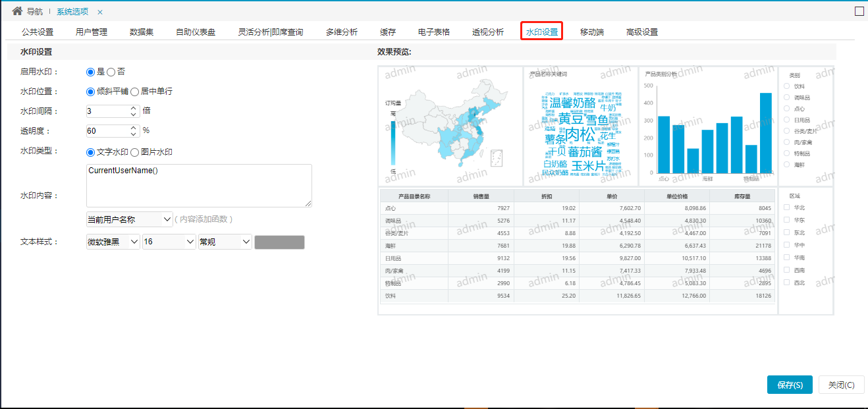This screenshot has height=409, width=868.
Task: Check the 华东 region checkbox
Action: point(786,220)
